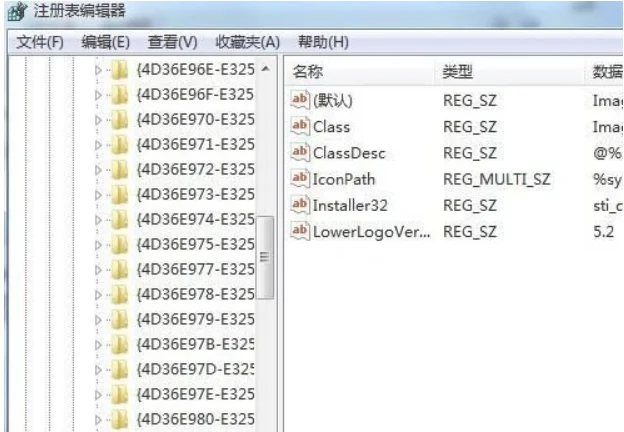624x432 pixels.
Task: Click the ab icon beside ClassDesc
Action: coord(300,152)
